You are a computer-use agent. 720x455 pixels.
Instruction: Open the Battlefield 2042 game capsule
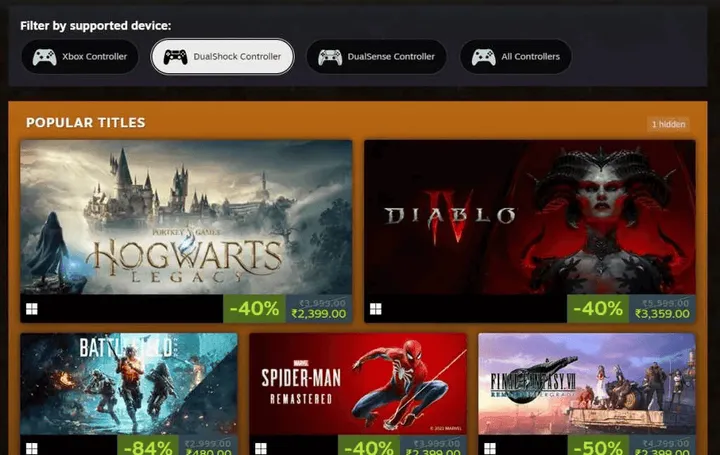[x=129, y=384]
